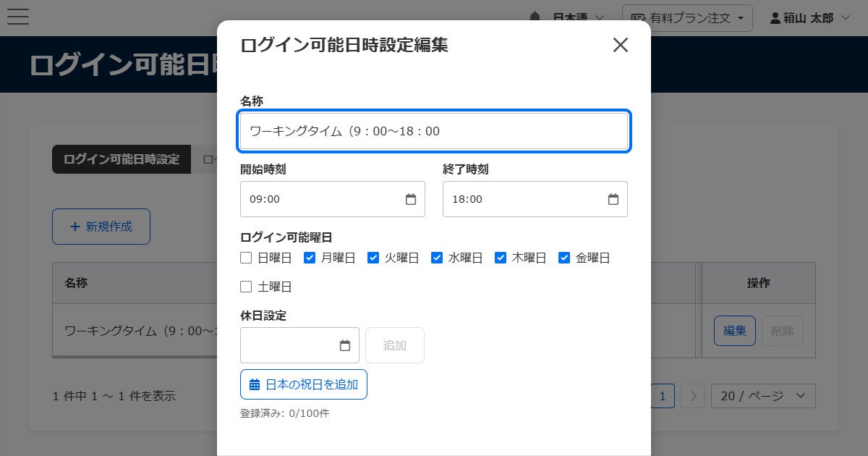Open the 20 / ページ page size dropdown
Viewport: 868px width, 456px height.
pos(763,396)
